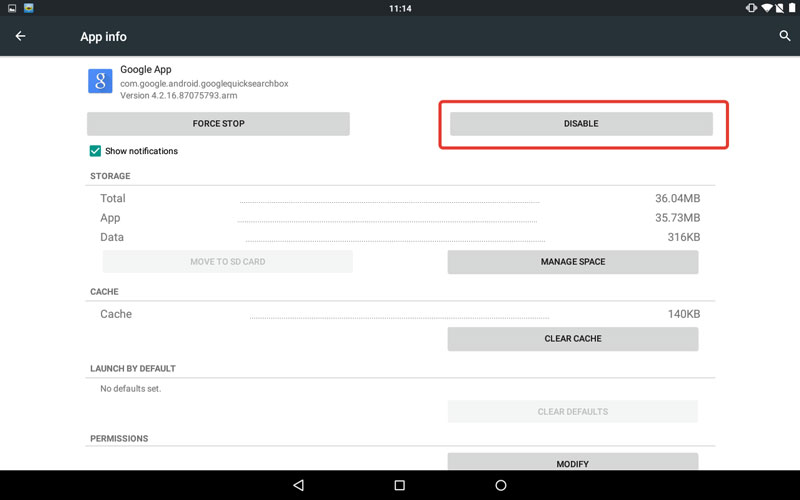Tap the no-SIM status icon
Image resolution: width=800 pixels, height=500 pixels.
780,8
